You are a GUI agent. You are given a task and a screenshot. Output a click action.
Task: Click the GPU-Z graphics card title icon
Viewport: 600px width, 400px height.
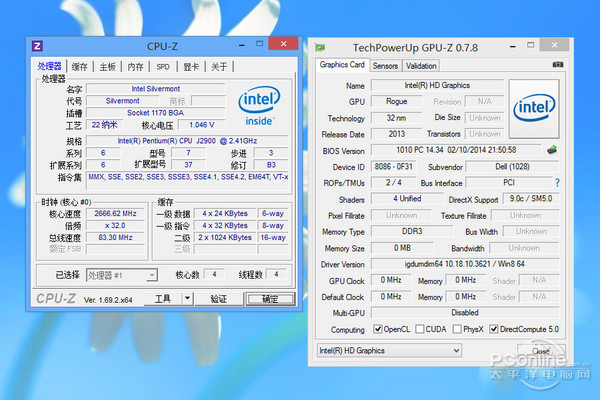(x=320, y=48)
